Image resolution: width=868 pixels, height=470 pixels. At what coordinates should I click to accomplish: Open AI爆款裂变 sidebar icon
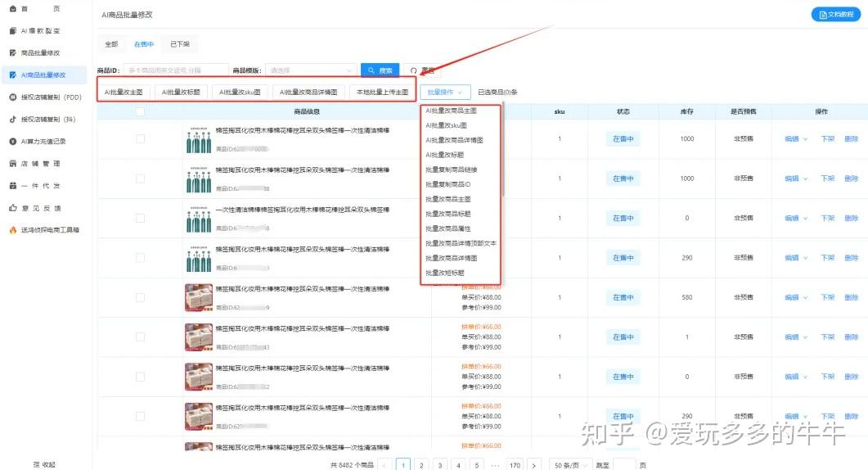coord(12,30)
